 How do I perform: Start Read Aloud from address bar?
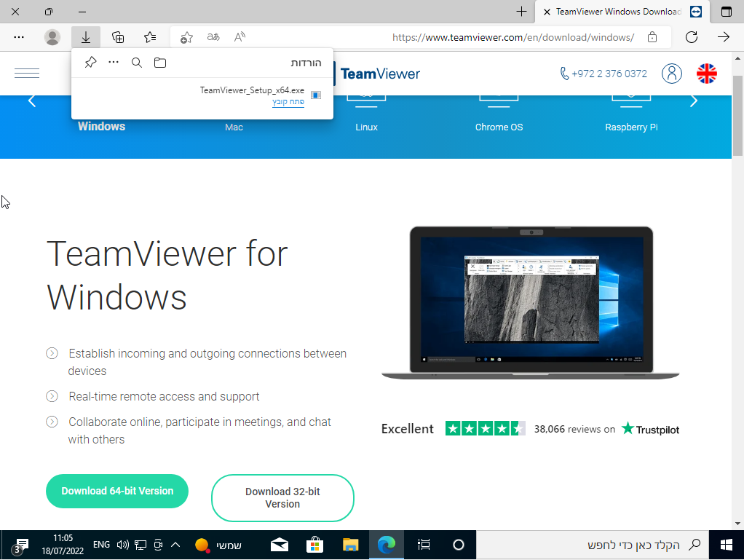coord(240,37)
